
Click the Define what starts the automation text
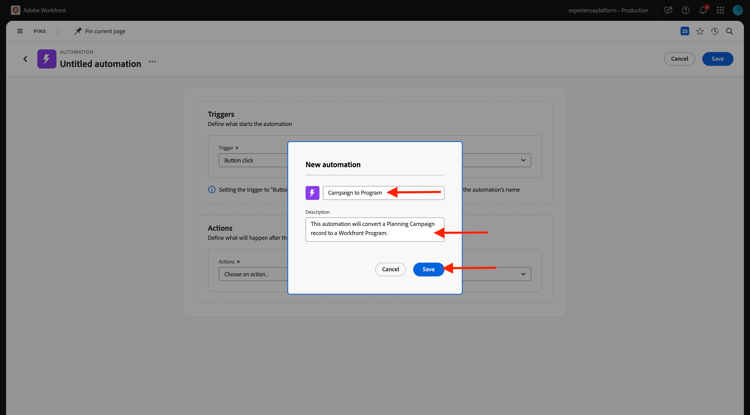(250, 124)
